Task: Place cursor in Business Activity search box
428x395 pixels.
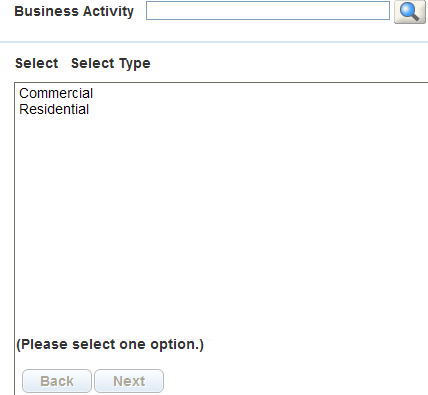Action: pyautogui.click(x=268, y=11)
